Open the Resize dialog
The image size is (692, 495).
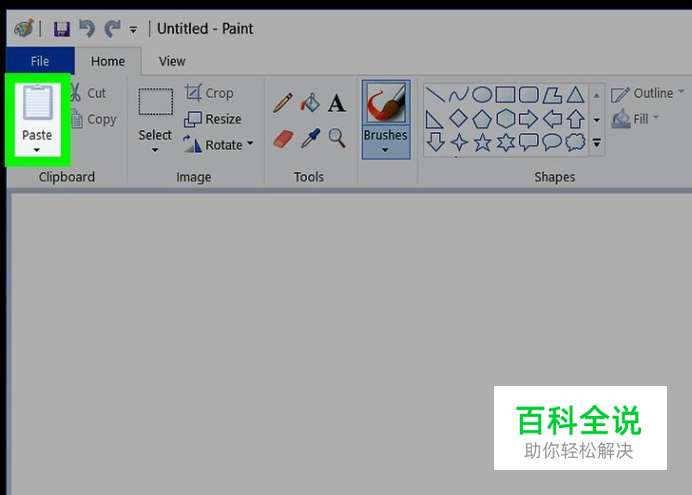213,119
